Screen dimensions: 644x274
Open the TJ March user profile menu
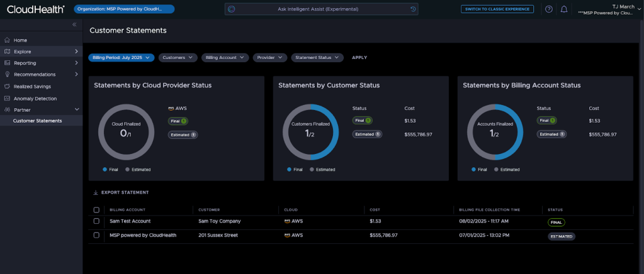[x=610, y=9]
